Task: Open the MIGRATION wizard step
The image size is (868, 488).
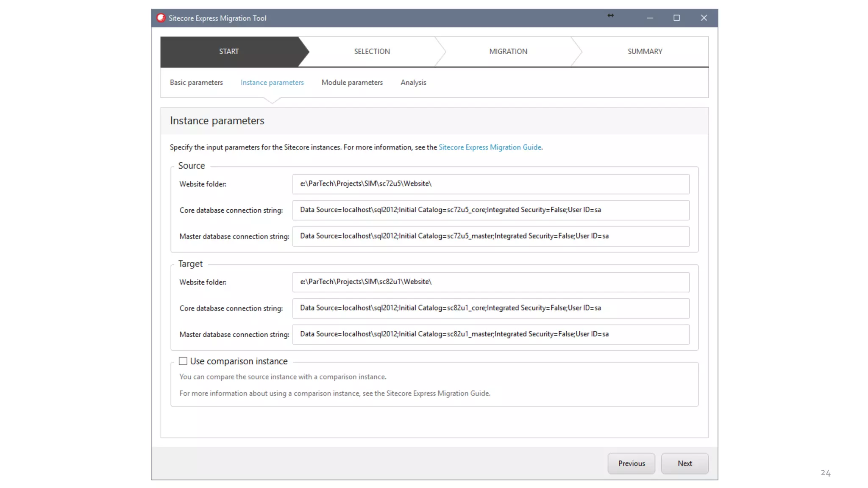Action: (508, 51)
